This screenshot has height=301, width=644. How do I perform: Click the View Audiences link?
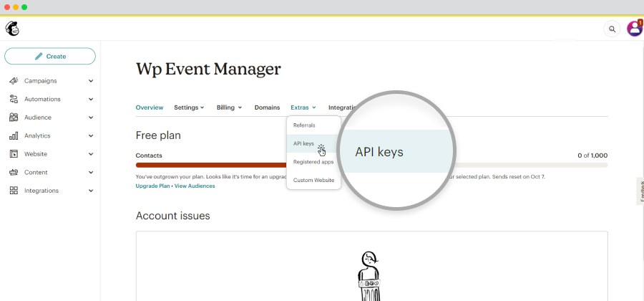click(x=195, y=186)
